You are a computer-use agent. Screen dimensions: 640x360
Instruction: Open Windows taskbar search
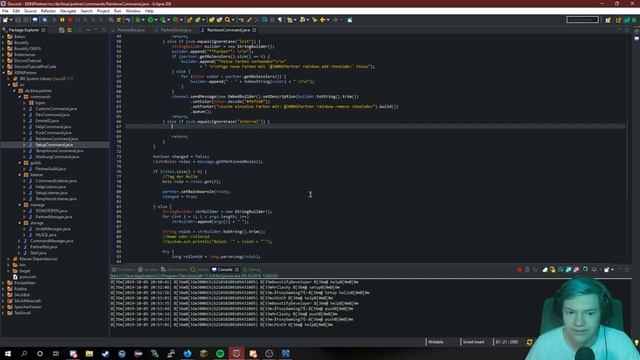[24, 353]
